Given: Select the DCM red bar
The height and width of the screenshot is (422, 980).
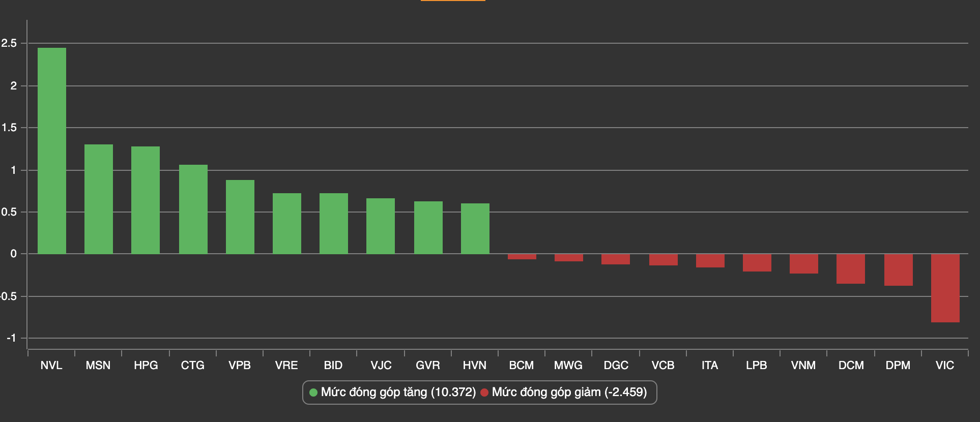Looking at the screenshot, I should click(x=851, y=269).
